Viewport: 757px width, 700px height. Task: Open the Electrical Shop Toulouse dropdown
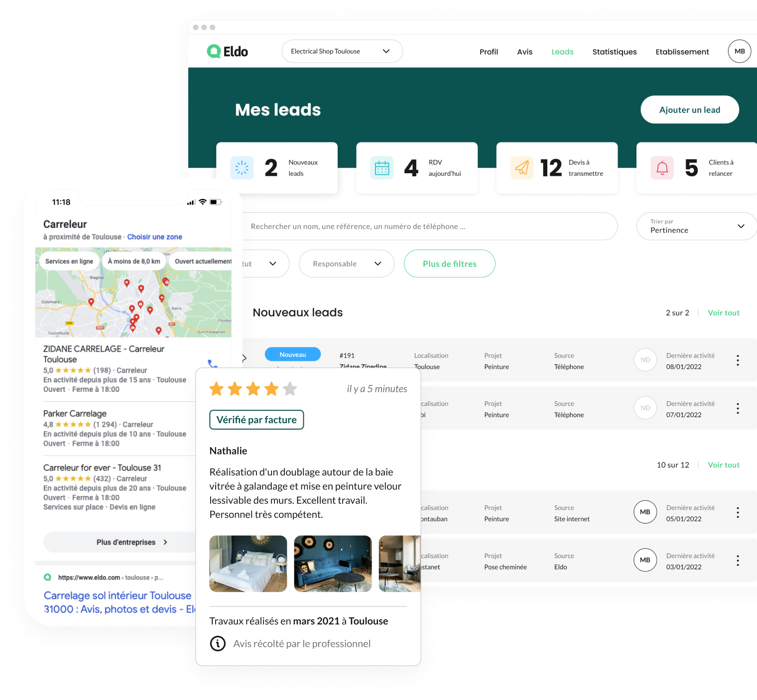tap(342, 51)
